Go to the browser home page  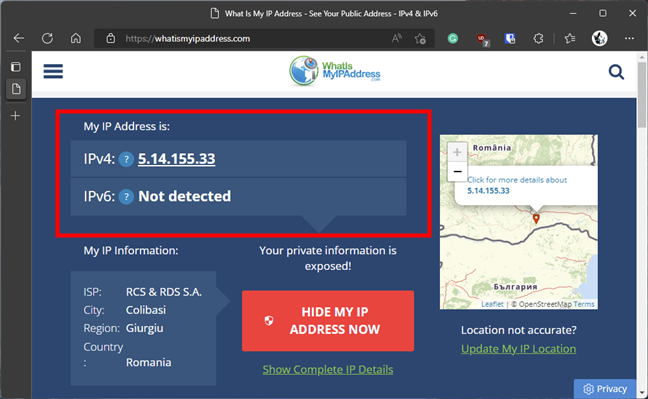[x=76, y=38]
